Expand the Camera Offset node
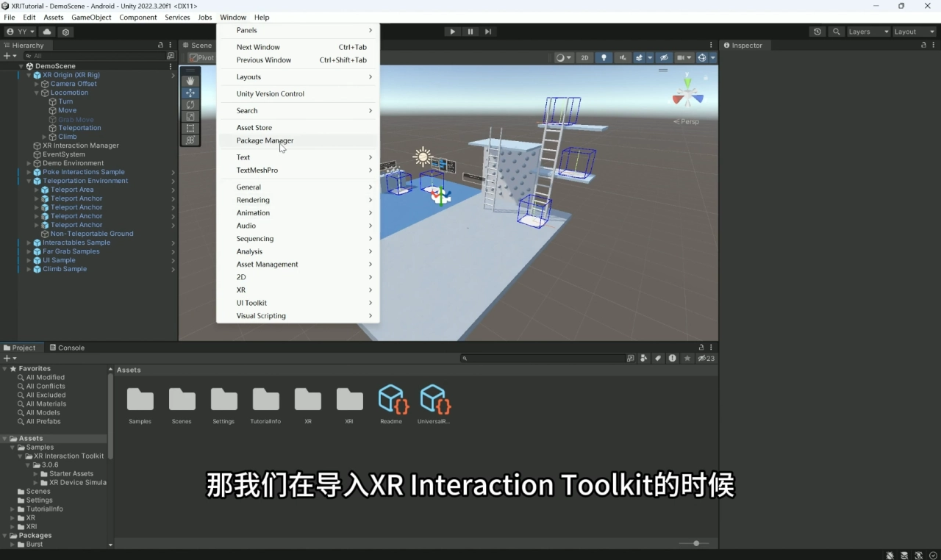This screenshot has height=560, width=941. tap(37, 84)
